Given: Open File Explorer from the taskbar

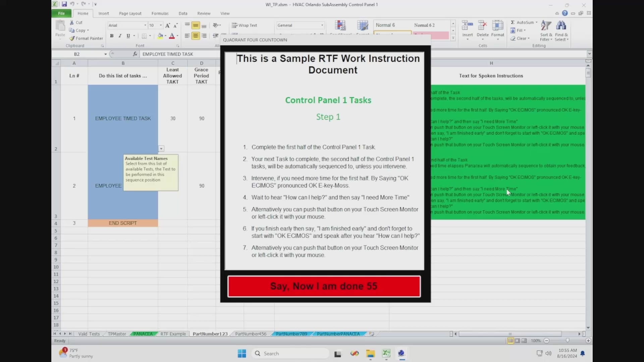Looking at the screenshot, I should [370, 353].
